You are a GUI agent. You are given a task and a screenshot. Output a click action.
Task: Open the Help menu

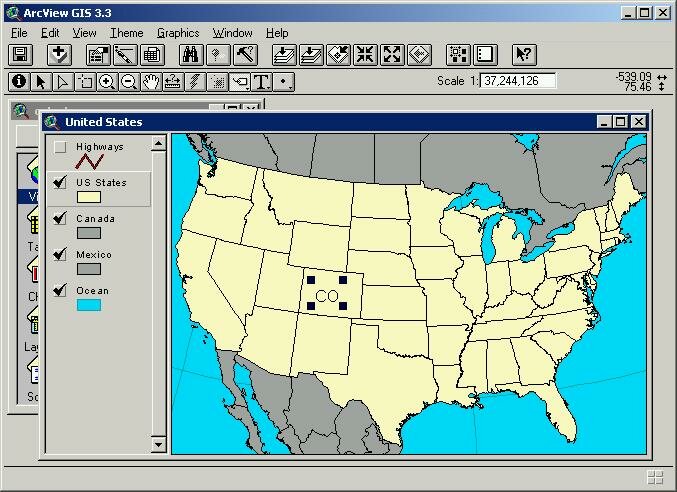coord(277,33)
